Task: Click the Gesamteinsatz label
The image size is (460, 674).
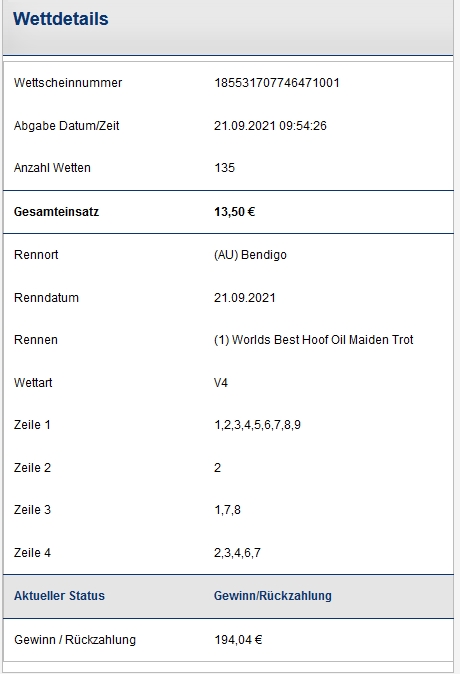Action: pos(56,211)
